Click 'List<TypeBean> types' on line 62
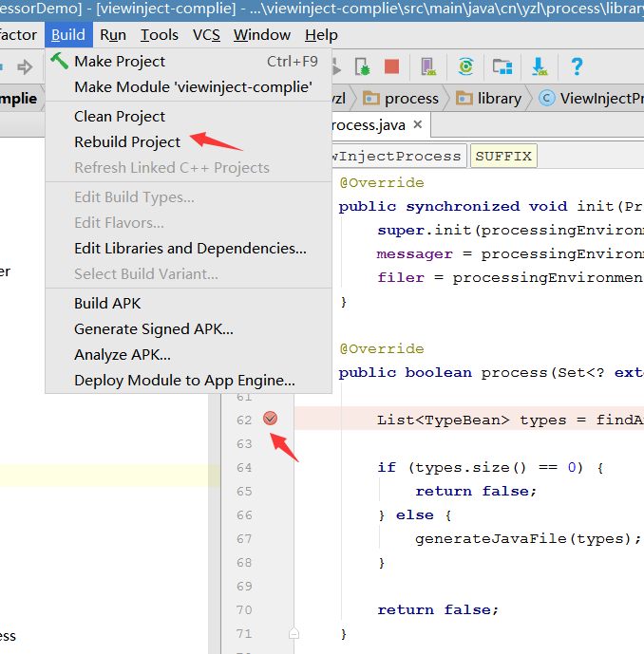 point(472,420)
